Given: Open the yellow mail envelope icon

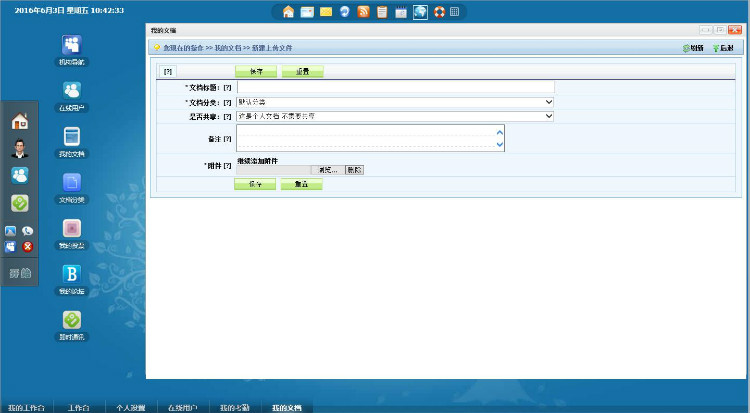Looking at the screenshot, I should [326, 11].
